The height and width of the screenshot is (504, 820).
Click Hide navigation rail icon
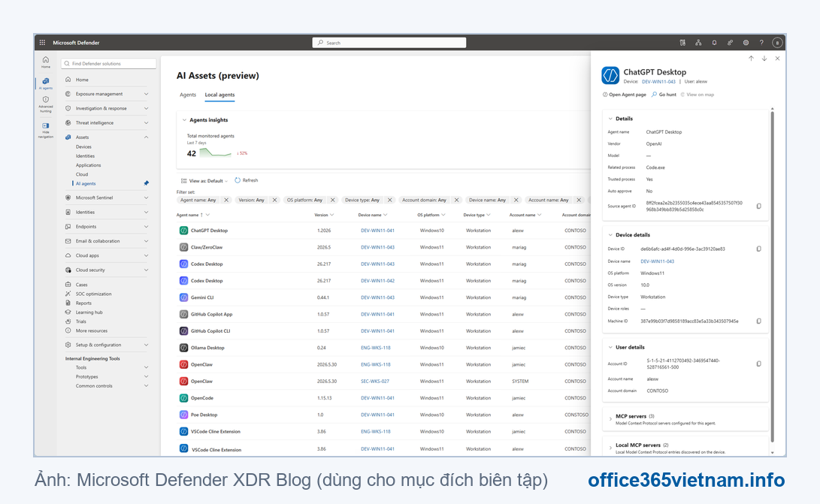[46, 131]
